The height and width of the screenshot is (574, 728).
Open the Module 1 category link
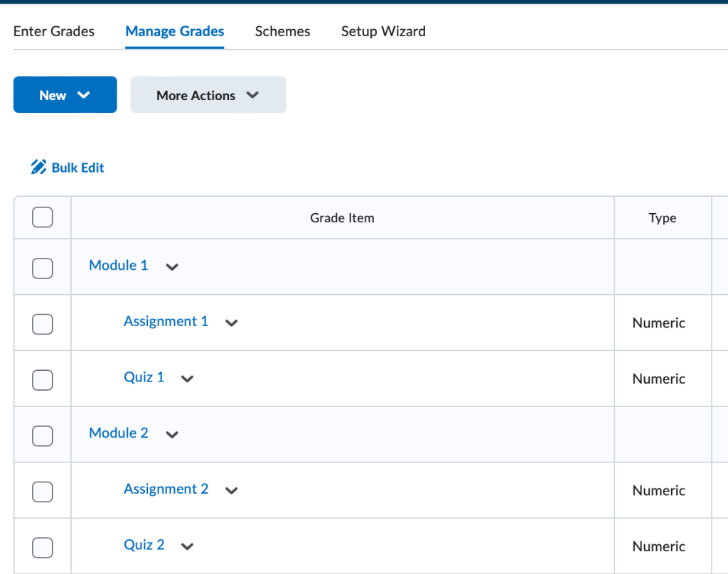(x=118, y=265)
